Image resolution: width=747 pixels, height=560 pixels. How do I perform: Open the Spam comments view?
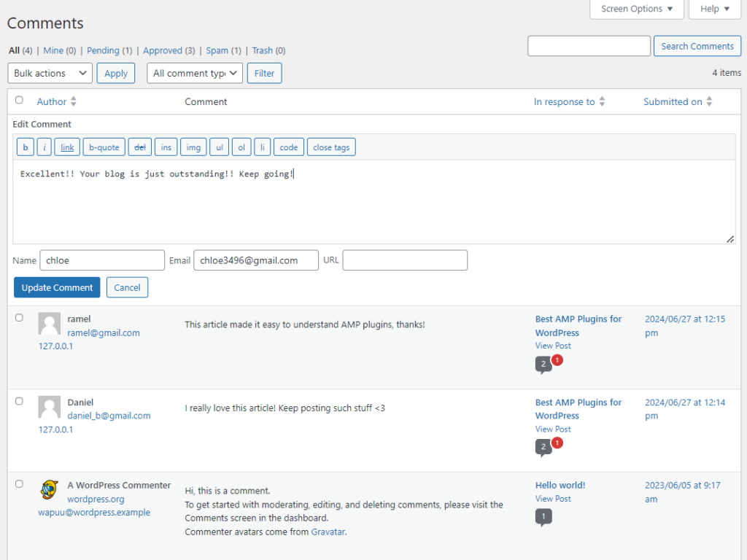(217, 50)
